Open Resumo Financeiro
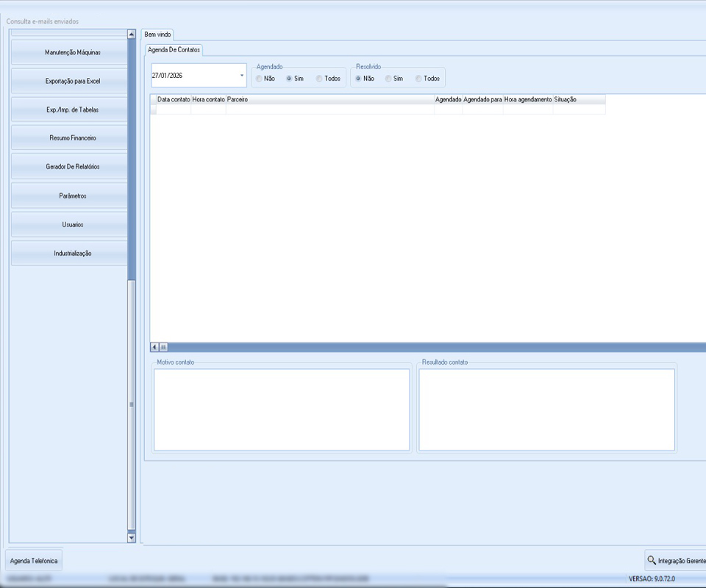The image size is (706, 588). [x=72, y=138]
